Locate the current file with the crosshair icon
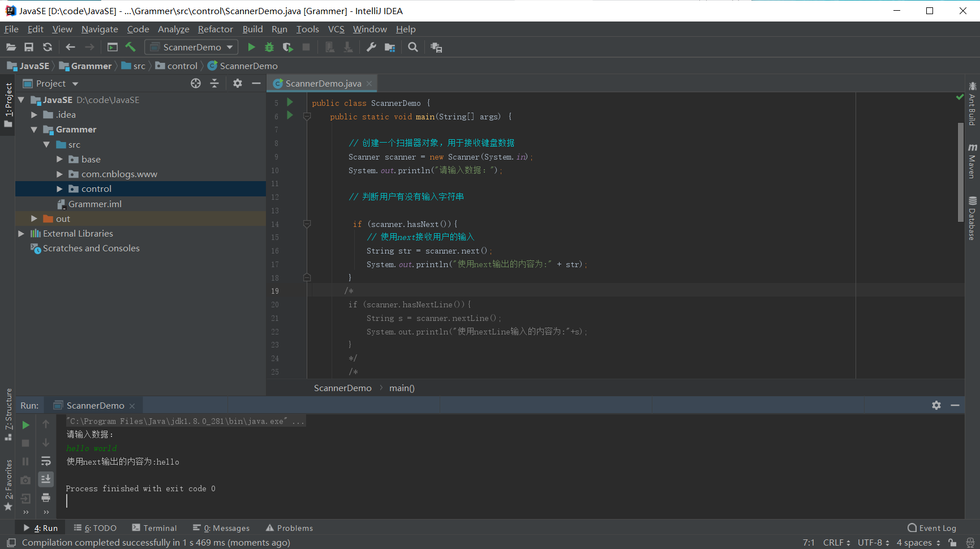This screenshot has width=980, height=549. pyautogui.click(x=196, y=83)
